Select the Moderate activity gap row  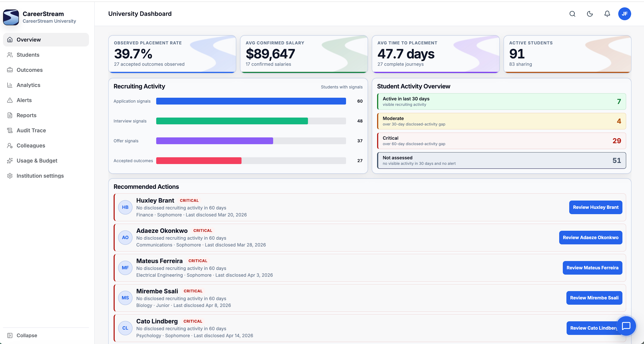pyautogui.click(x=501, y=121)
